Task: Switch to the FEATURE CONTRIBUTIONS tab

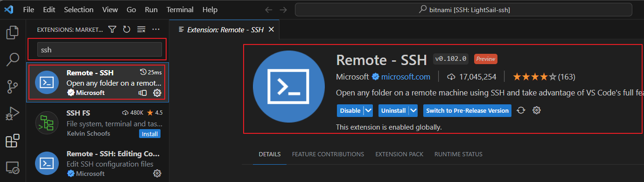Action: coord(328,154)
